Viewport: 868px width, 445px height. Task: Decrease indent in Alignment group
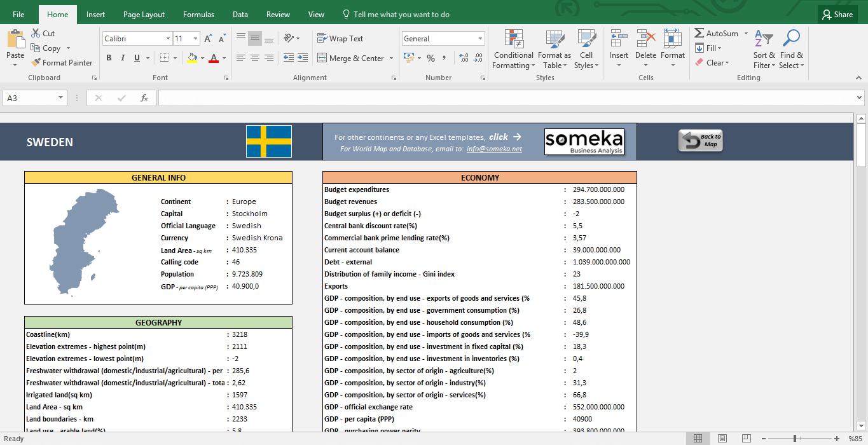[289, 58]
